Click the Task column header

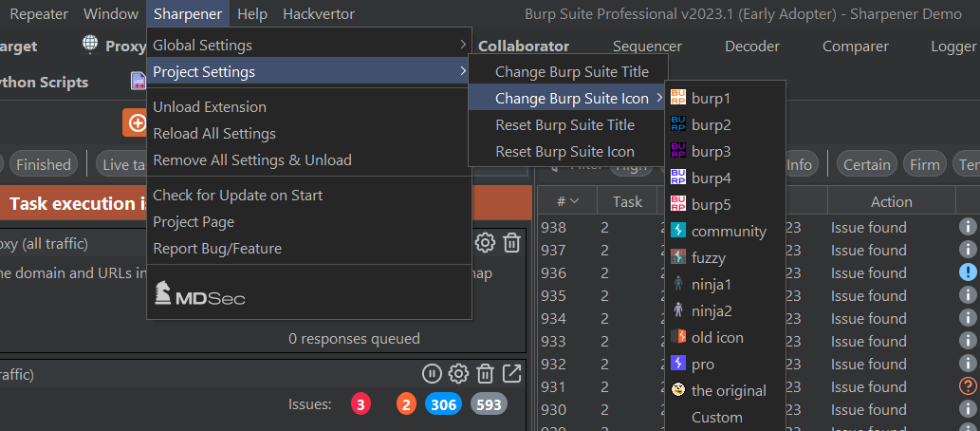(627, 201)
